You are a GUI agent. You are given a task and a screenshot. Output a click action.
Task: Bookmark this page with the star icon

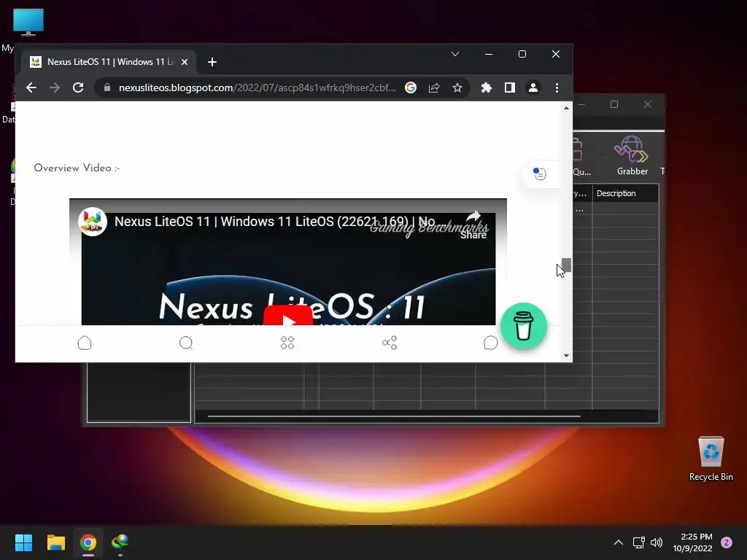coord(457,87)
